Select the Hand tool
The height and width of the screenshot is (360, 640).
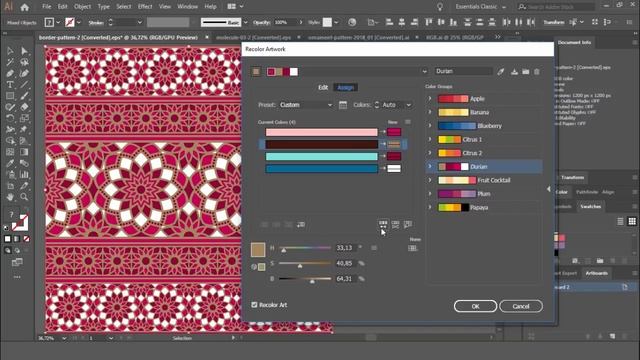[x=10, y=197]
